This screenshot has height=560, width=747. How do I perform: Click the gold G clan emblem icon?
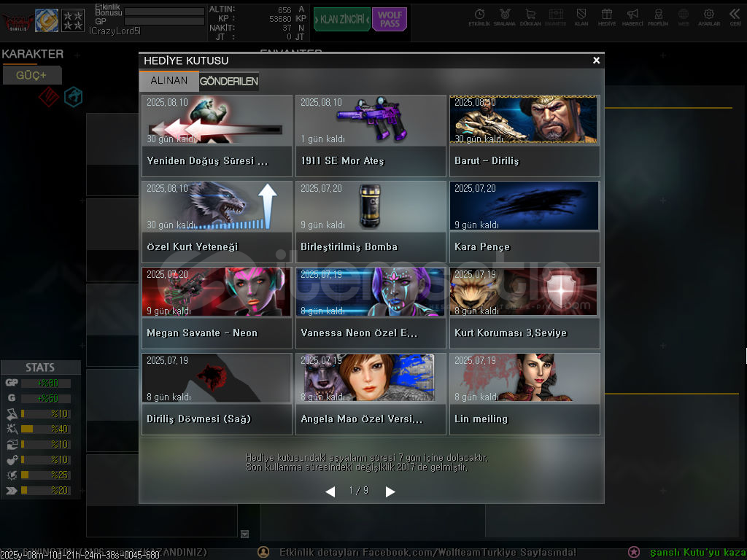click(47, 20)
